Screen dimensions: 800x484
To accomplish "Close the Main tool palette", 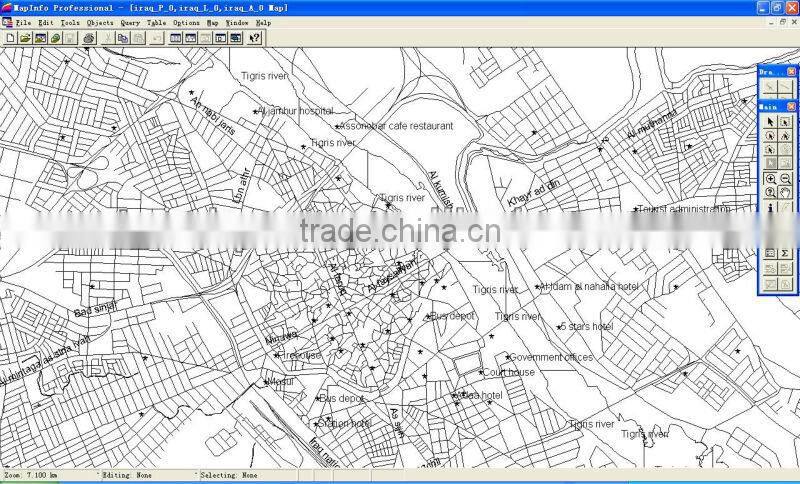I will (791, 107).
